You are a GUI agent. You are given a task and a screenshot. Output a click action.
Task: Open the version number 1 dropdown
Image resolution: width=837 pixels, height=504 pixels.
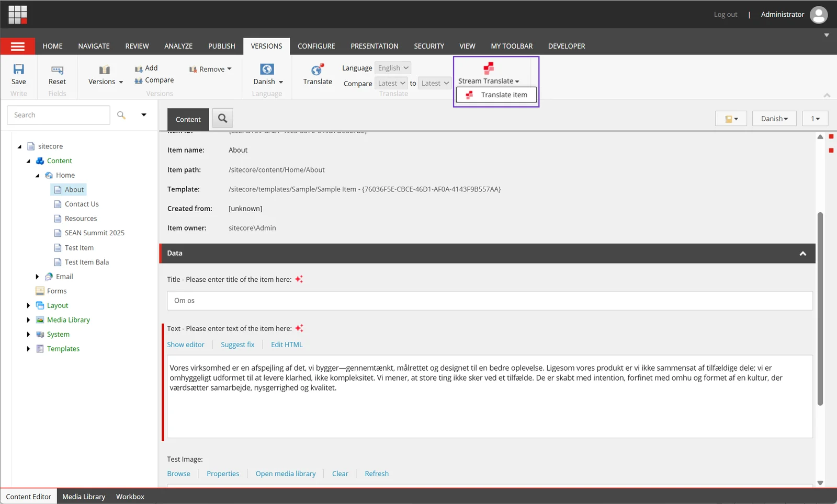[815, 119]
